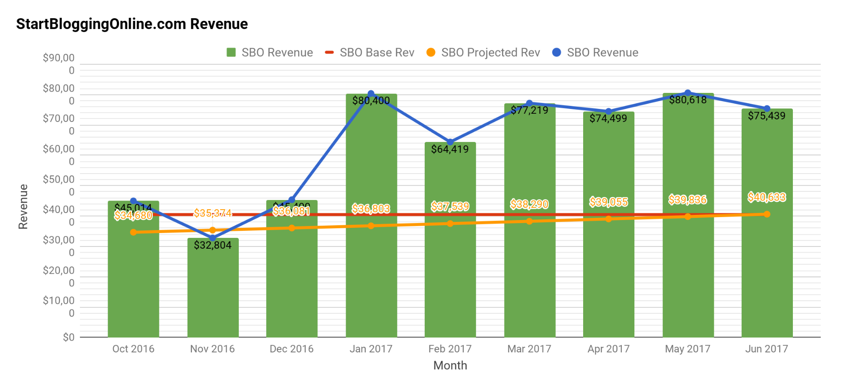The image size is (868, 378).
Task: Click the SBO Projected Rev legend label
Action: coord(491,53)
